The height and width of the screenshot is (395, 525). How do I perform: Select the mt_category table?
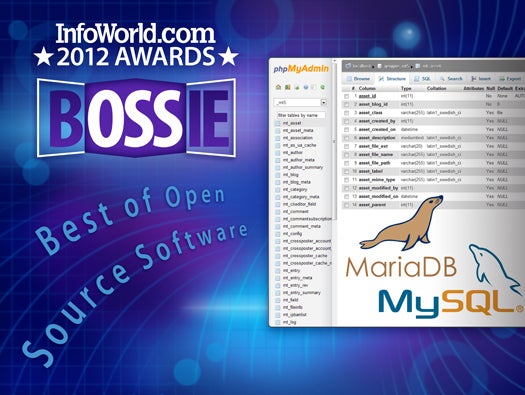(x=295, y=189)
